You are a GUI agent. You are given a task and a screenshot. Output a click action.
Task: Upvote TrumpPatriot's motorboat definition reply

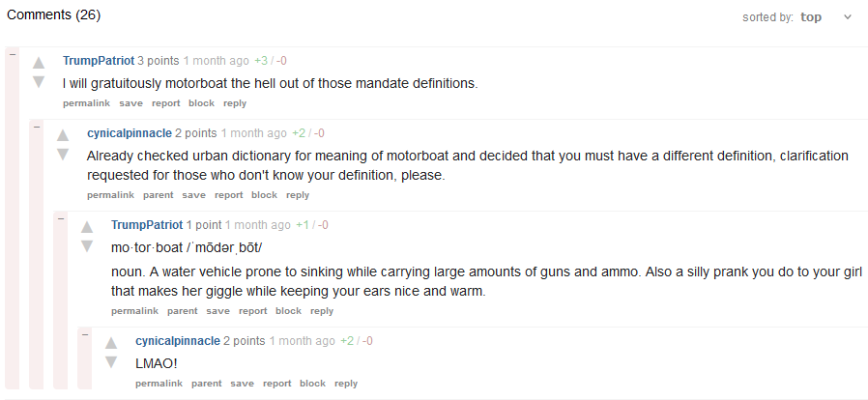coord(87,227)
